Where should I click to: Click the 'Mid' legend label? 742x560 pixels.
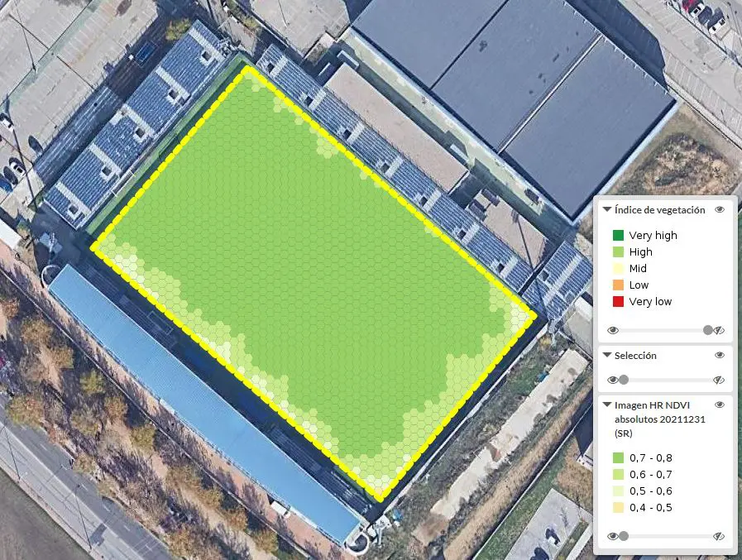[638, 268]
